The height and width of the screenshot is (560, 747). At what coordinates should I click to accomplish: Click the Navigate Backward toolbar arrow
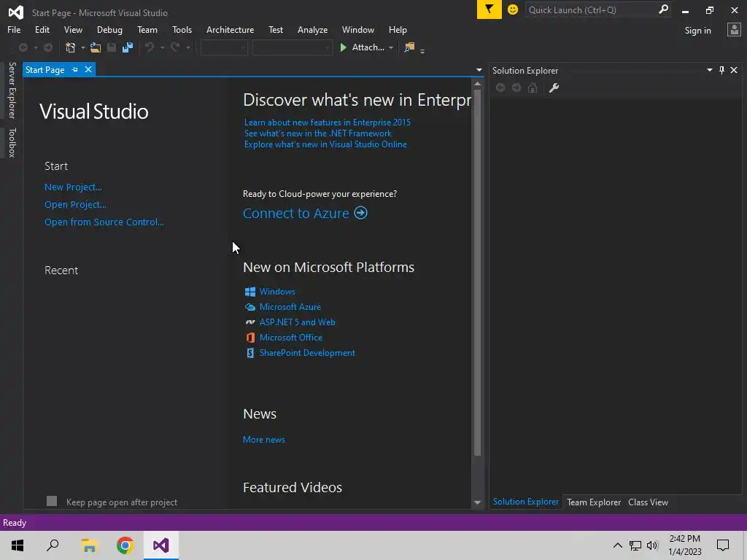click(23, 47)
